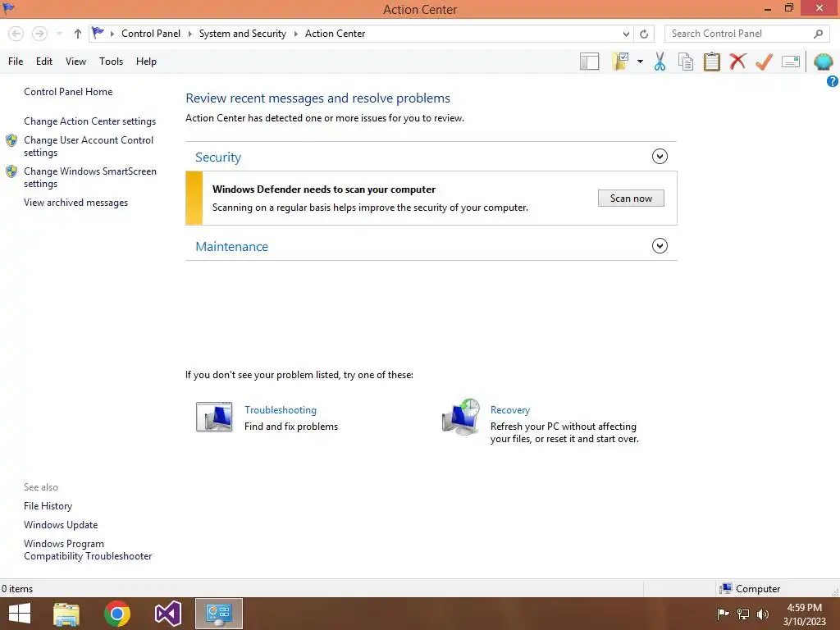Expand arrow after Control Panel breadcrumb
Image resolution: width=840 pixels, height=630 pixels.
click(x=189, y=34)
